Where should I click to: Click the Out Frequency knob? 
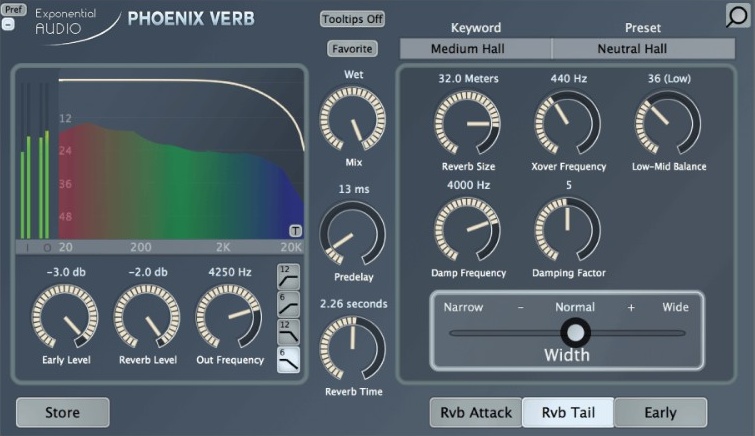coord(229,317)
